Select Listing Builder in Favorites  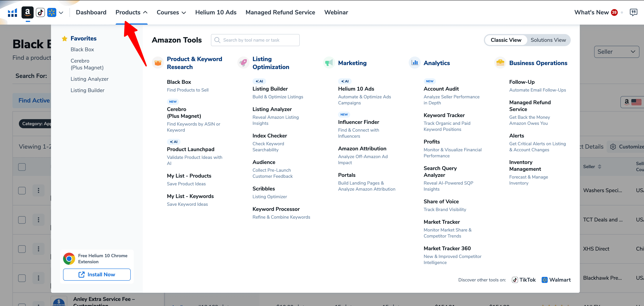[87, 90]
